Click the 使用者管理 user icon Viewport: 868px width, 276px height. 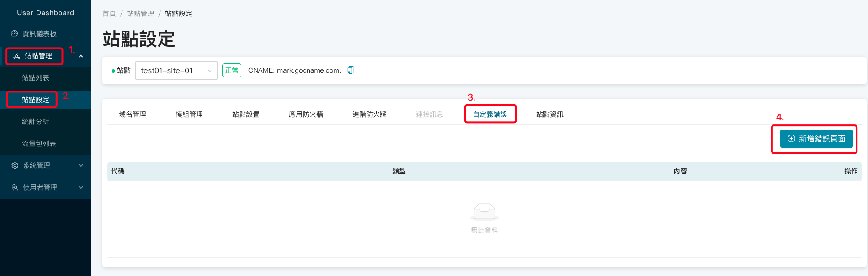15,187
